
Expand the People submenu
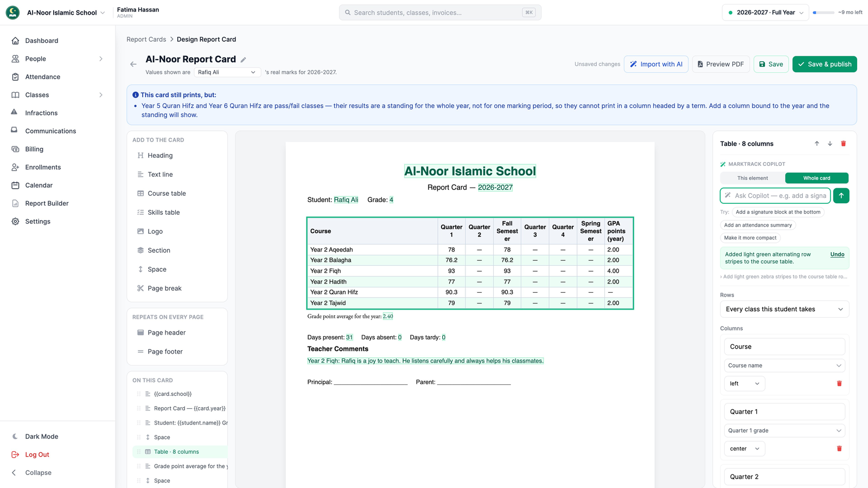(x=101, y=59)
